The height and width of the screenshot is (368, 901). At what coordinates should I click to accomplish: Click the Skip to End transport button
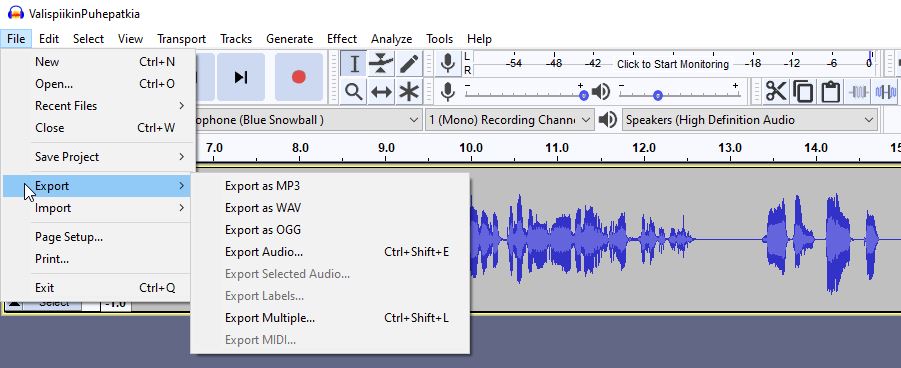[x=241, y=77]
